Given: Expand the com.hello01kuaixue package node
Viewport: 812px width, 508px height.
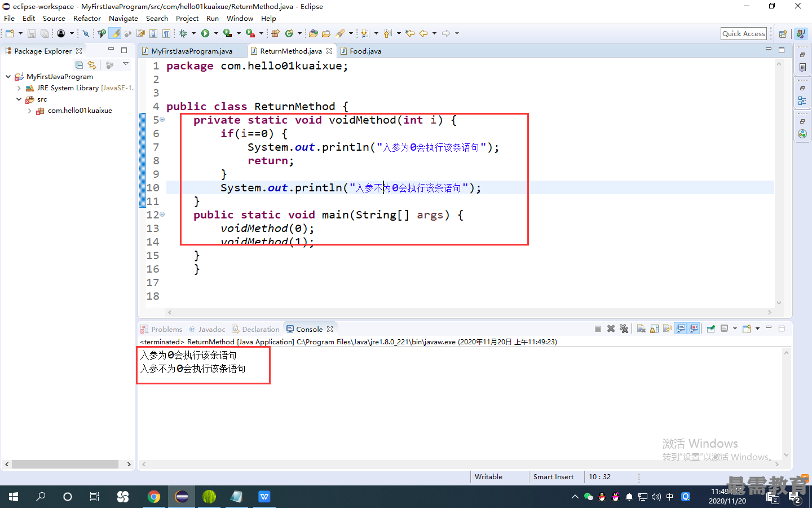Looking at the screenshot, I should (x=29, y=111).
